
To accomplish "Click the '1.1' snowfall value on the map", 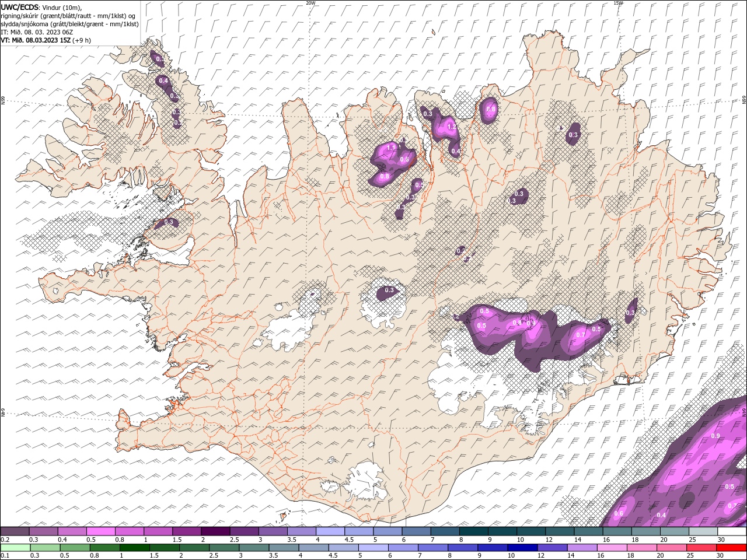I will pyautogui.click(x=391, y=148).
